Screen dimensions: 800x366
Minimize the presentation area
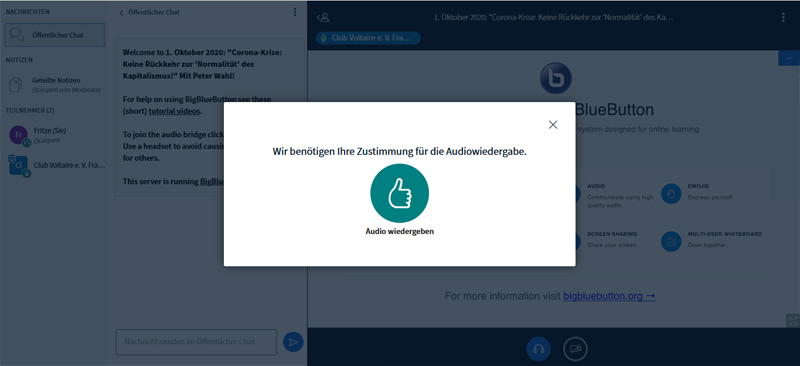tap(789, 58)
